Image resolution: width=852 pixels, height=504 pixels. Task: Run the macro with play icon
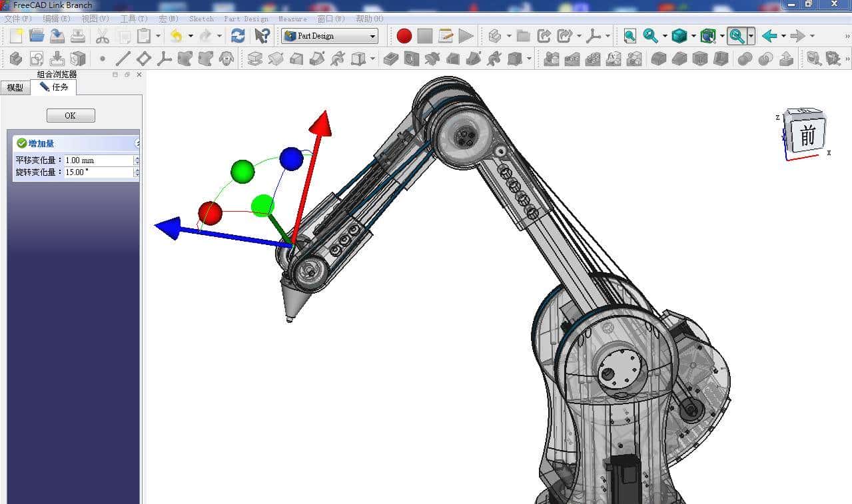click(466, 36)
